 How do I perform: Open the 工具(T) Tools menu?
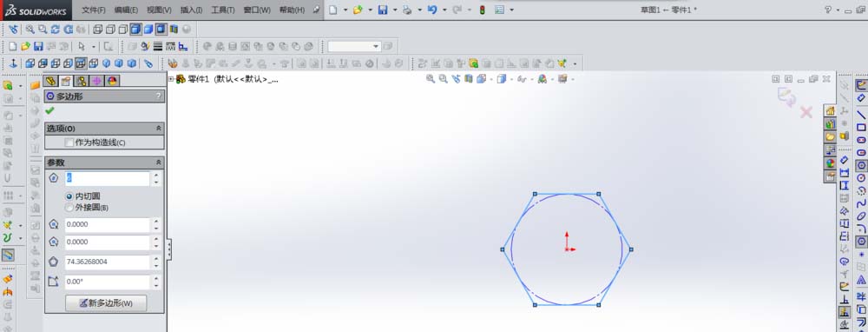tap(223, 10)
